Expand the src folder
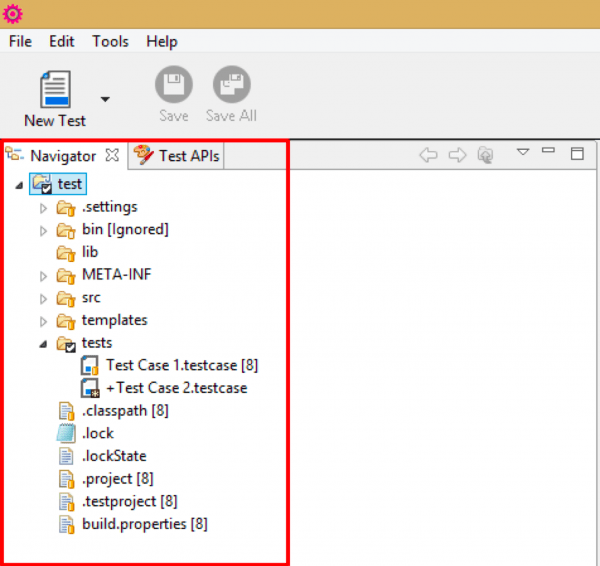 pyautogui.click(x=43, y=298)
